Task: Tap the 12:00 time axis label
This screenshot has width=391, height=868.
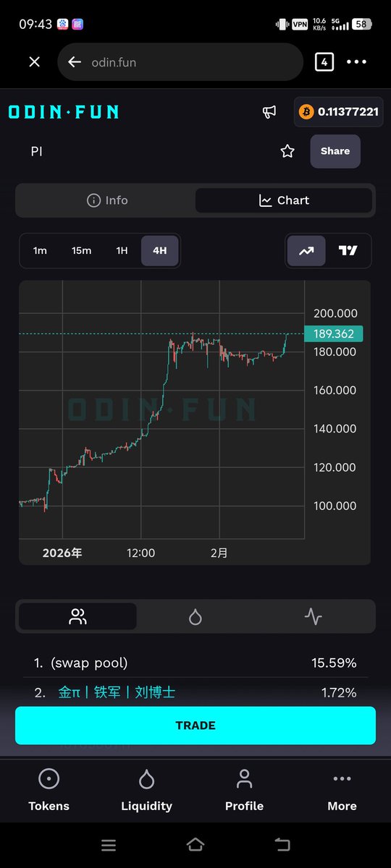Action: (140, 553)
